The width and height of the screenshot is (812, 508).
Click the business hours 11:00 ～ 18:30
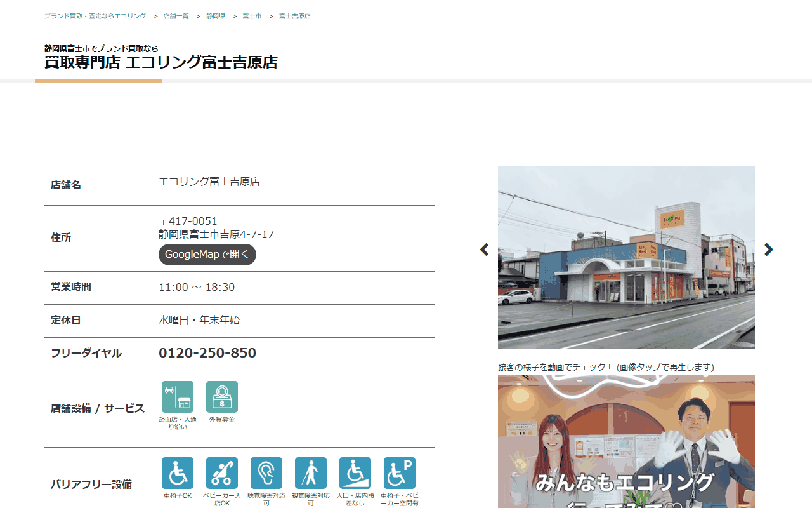pyautogui.click(x=197, y=287)
